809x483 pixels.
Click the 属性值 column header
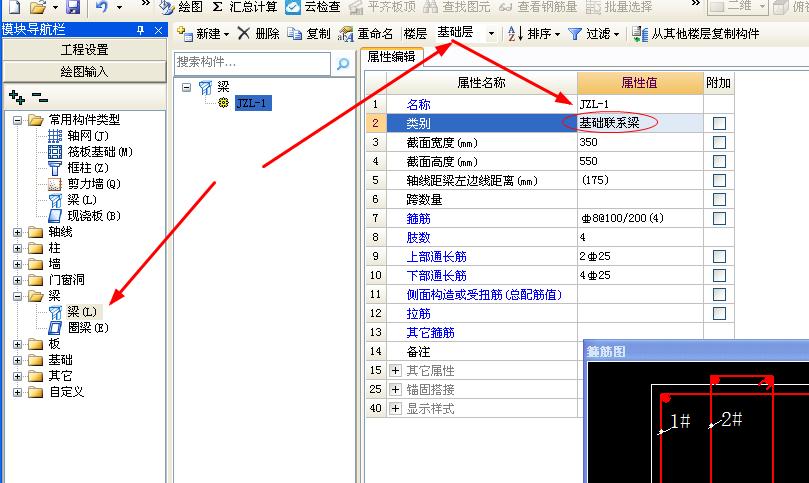point(640,83)
